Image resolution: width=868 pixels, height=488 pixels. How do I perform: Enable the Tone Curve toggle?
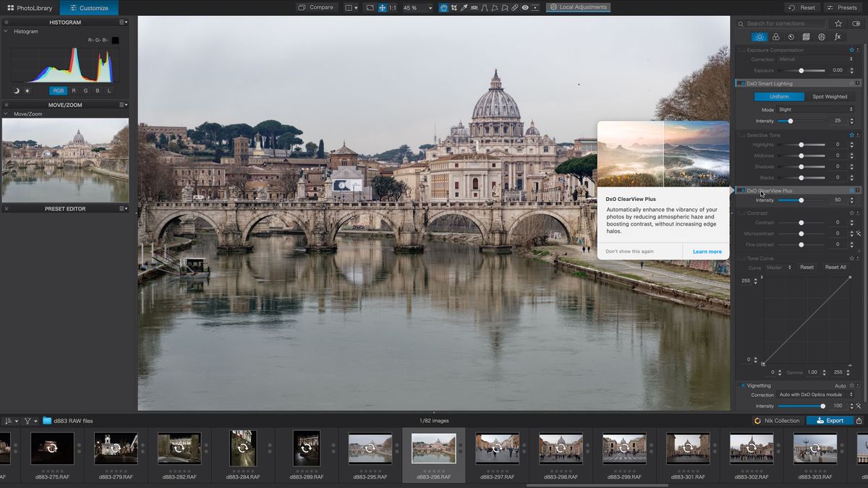(741, 258)
